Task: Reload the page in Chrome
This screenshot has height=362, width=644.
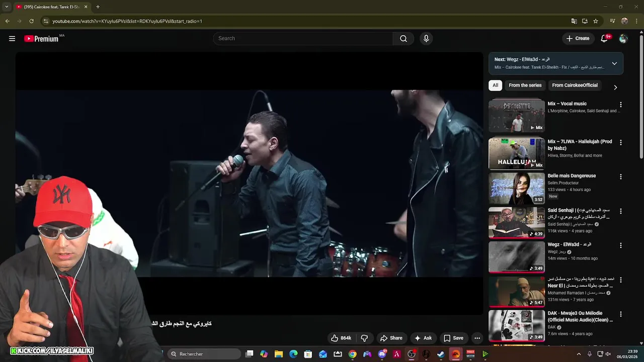Action: 31,21
